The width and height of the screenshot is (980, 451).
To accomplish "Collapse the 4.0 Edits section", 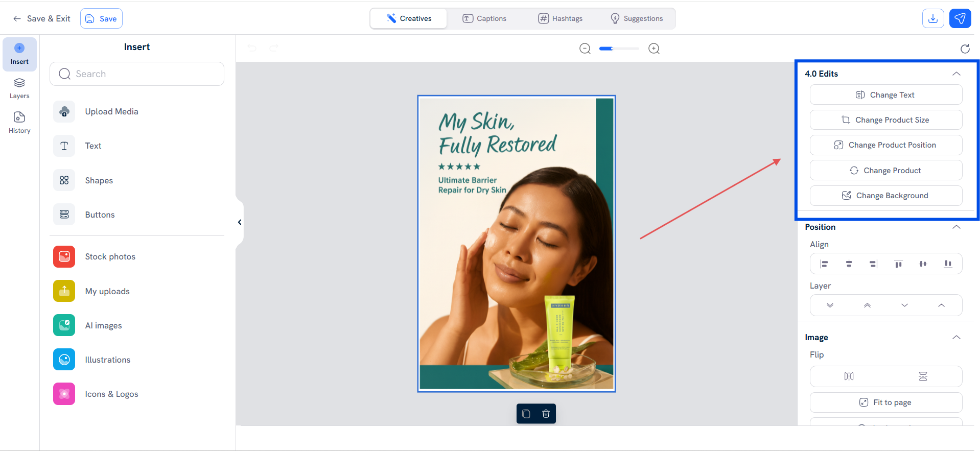I will (956, 74).
